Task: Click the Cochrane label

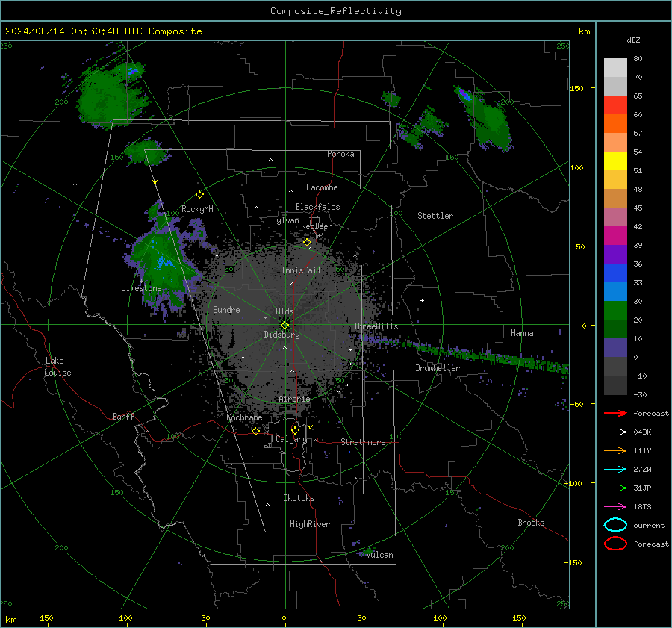Action: (x=244, y=417)
